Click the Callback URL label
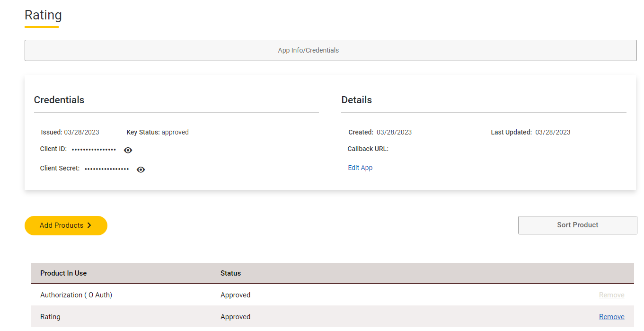 point(368,149)
